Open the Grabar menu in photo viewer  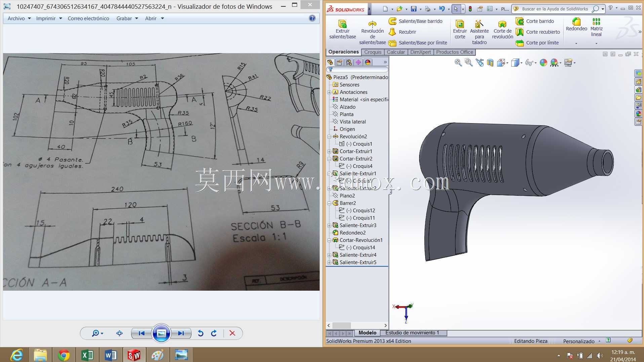(127, 19)
